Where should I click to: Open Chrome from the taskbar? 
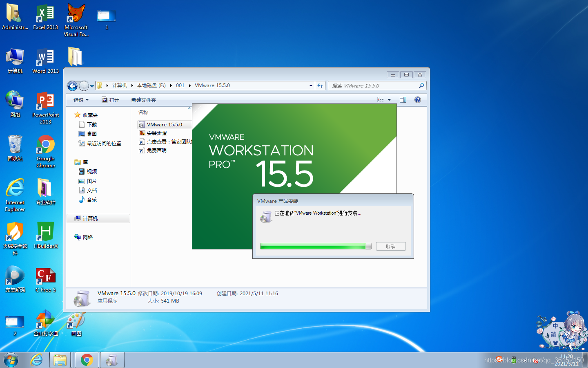(87, 360)
